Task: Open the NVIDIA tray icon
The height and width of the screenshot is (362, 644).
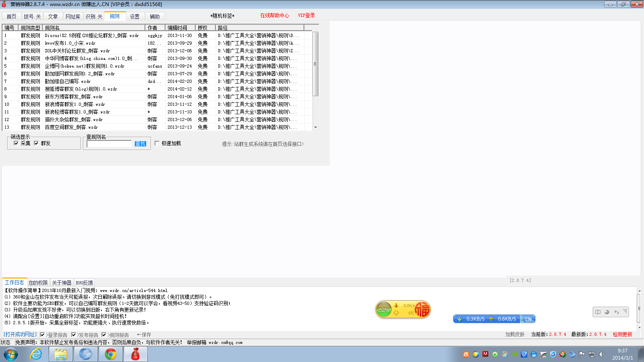Action: tap(514, 354)
